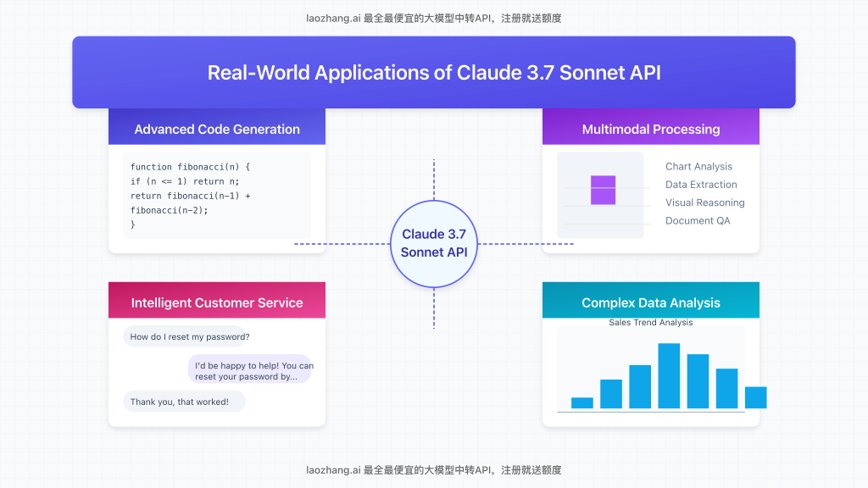Click the 'return fibonacci(n-1) +' code line
The image size is (868, 488).
191,196
